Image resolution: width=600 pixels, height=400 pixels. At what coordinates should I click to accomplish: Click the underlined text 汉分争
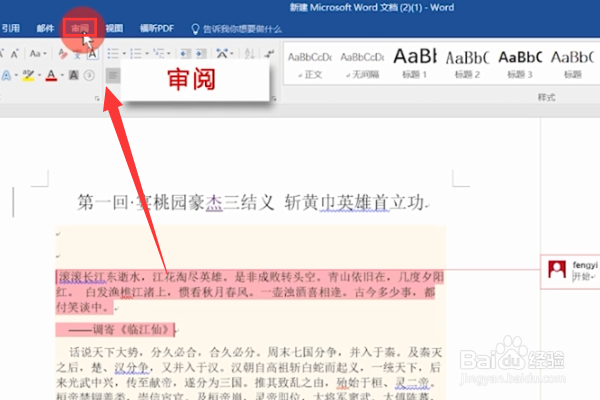(x=132, y=367)
